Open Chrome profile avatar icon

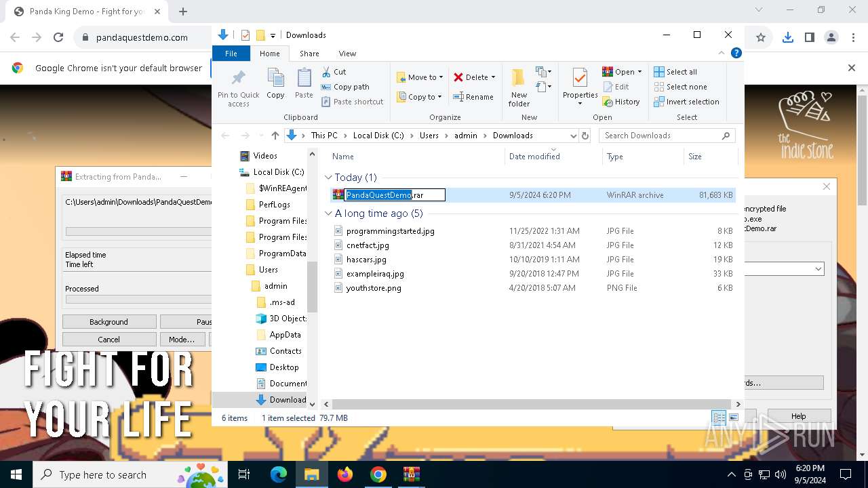831,37
